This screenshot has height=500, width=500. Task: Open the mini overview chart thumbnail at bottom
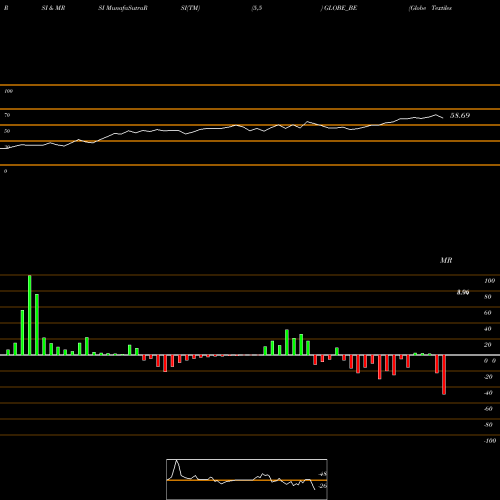247,479
